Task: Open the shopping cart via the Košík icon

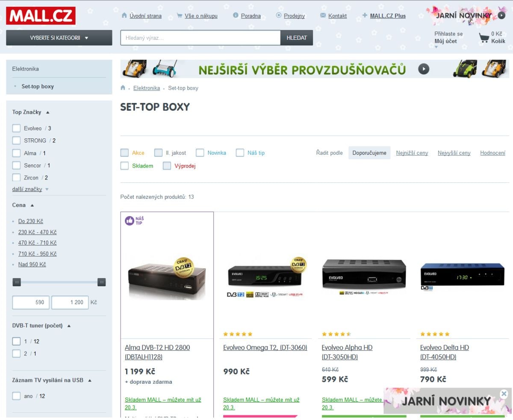Action: point(484,38)
